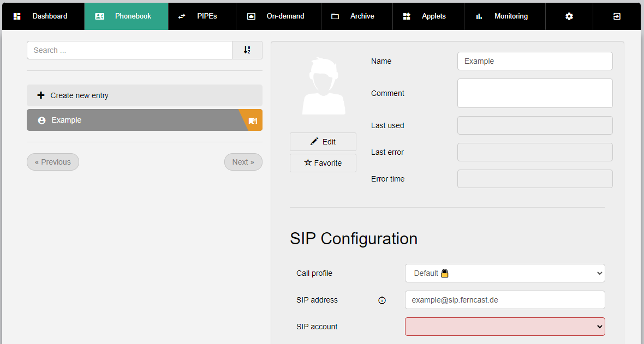This screenshot has width=644, height=344.
Task: Click the orange phonebook badge on Example entry
Action: click(x=253, y=120)
